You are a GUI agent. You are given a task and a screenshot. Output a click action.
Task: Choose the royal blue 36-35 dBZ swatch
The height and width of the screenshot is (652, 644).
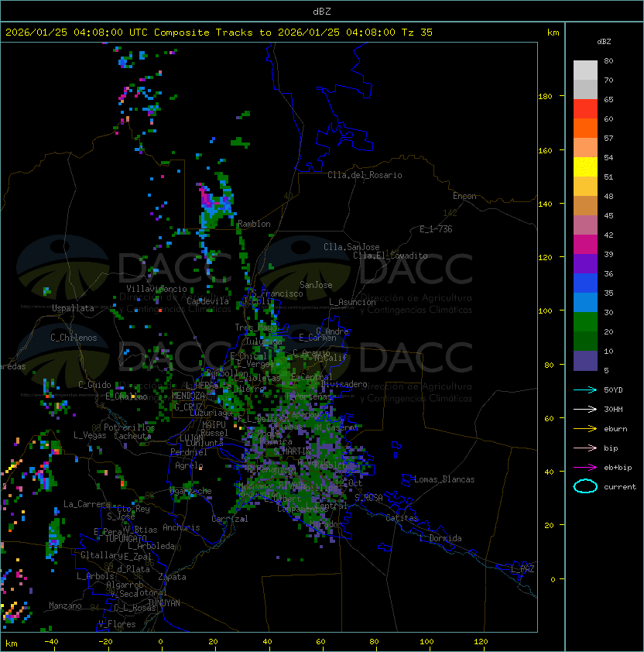click(585, 283)
